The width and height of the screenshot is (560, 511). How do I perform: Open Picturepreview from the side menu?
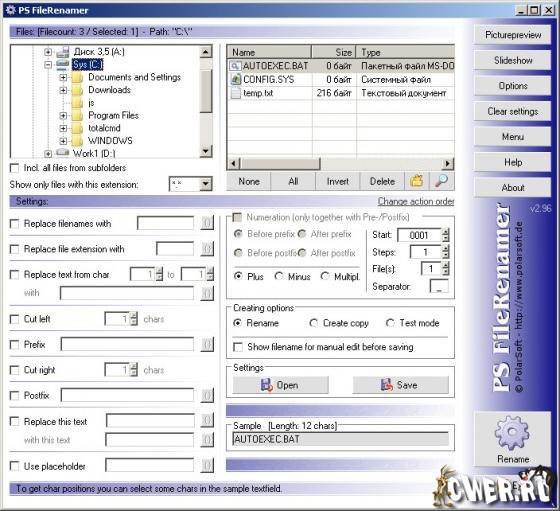[512, 35]
